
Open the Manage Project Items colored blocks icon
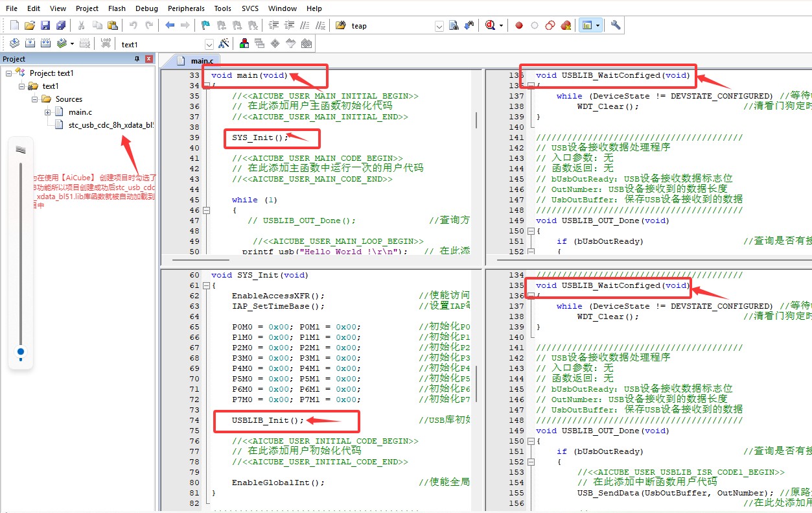[x=244, y=43]
